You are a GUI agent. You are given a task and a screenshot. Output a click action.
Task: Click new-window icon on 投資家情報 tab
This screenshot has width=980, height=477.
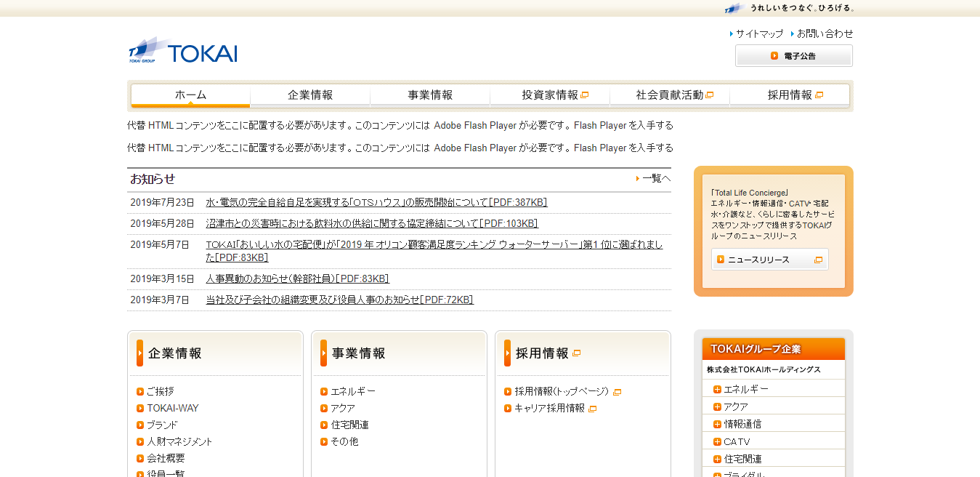pos(584,95)
